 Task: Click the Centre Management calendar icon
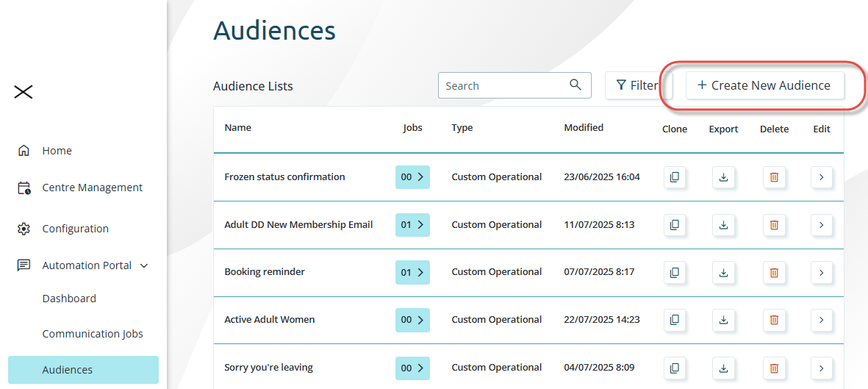coord(24,188)
